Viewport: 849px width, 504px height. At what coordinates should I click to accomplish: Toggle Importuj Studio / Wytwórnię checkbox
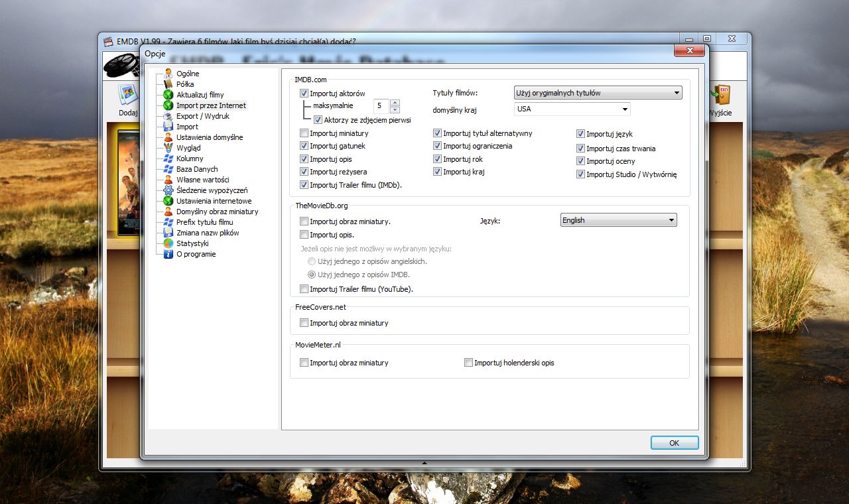(x=580, y=174)
